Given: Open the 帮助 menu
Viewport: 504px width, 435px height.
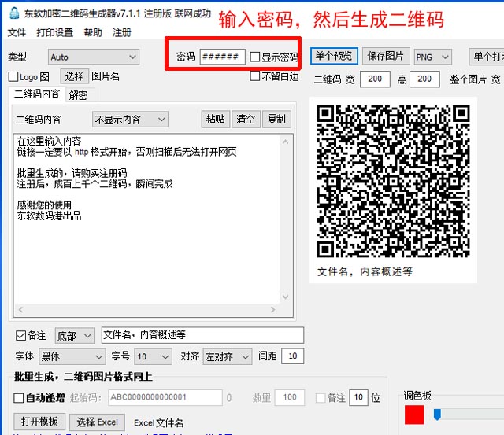Looking at the screenshot, I should tap(93, 32).
